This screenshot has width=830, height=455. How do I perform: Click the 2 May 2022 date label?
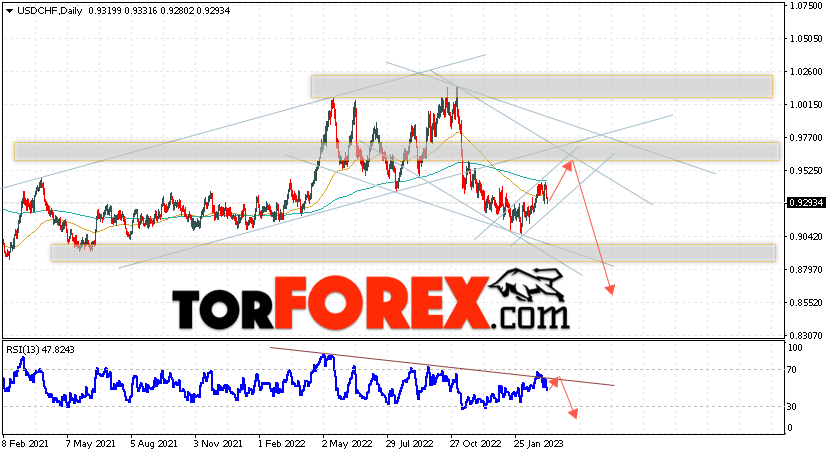click(347, 444)
